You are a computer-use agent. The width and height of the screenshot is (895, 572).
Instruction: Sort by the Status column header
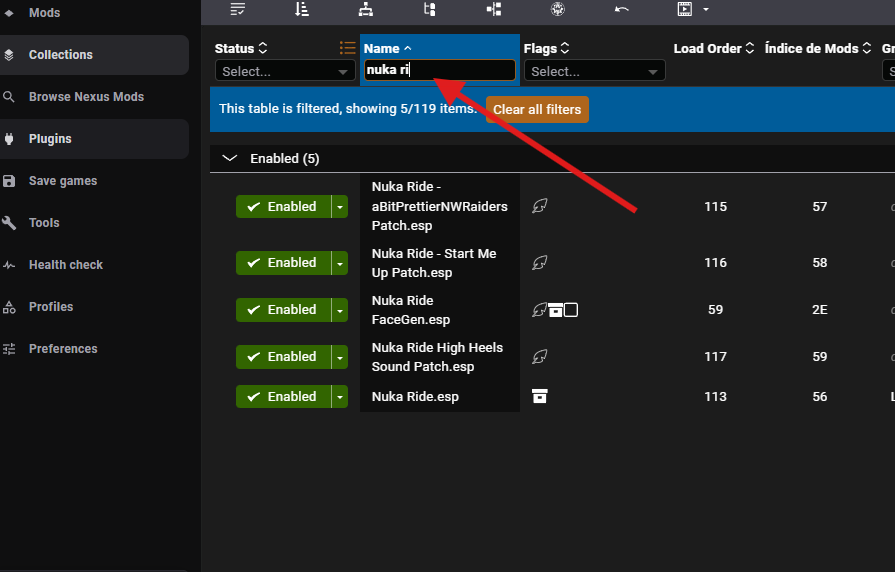(x=241, y=49)
